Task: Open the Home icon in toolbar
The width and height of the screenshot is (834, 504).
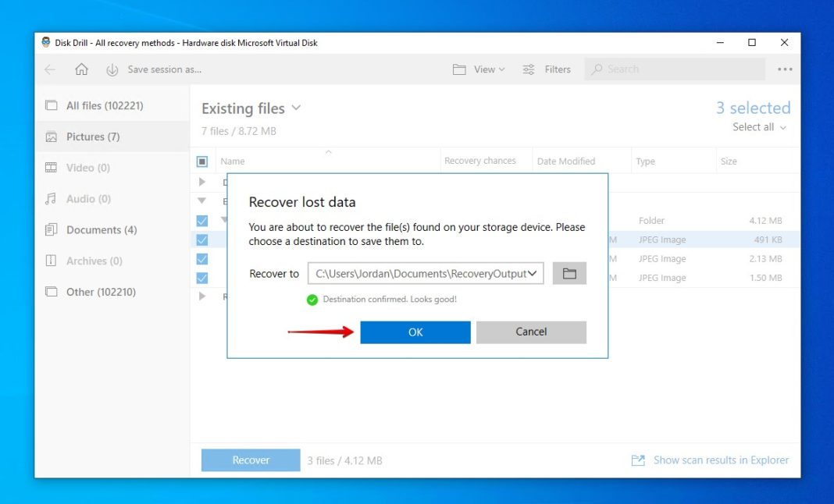Action: [x=81, y=69]
